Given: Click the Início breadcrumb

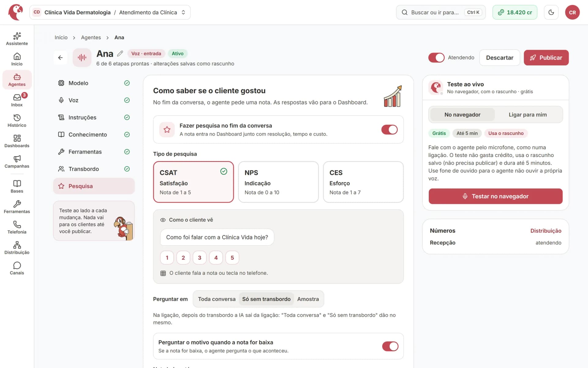Looking at the screenshot, I should coord(61,37).
